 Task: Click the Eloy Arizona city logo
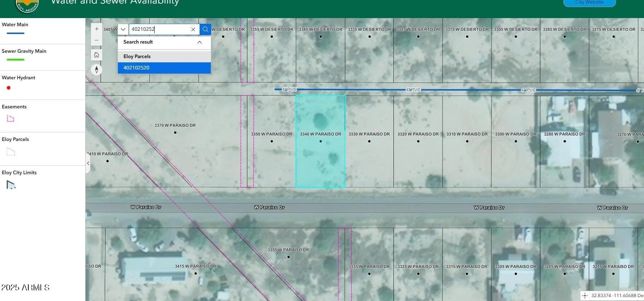coord(27,5)
